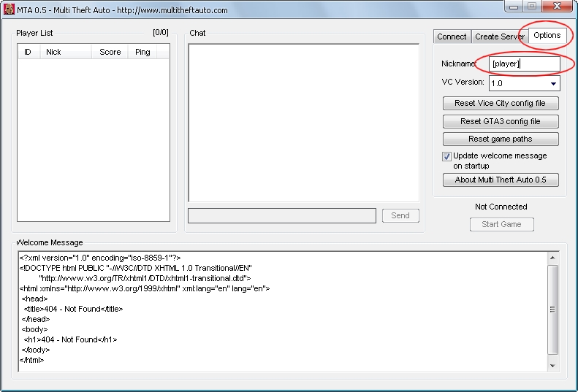Viewport: 578px width, 392px height.
Task: Click the MTA app icon in title bar
Action: pyautogui.click(x=9, y=9)
